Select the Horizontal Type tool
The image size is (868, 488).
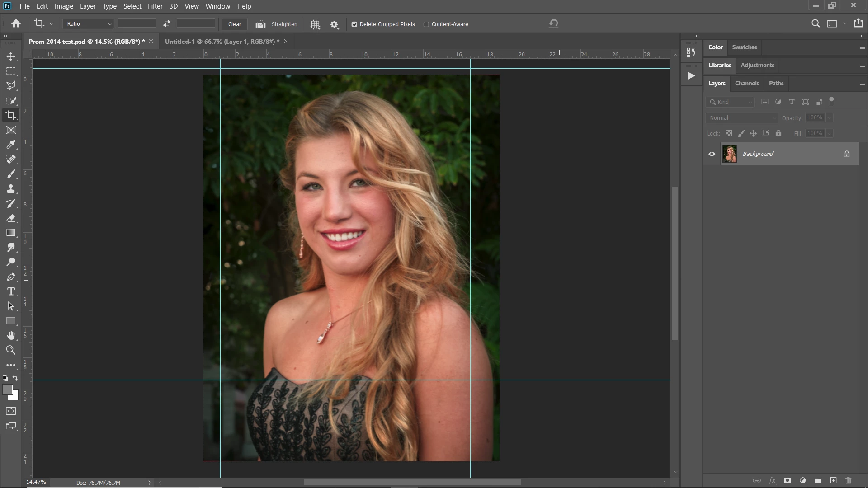point(11,291)
